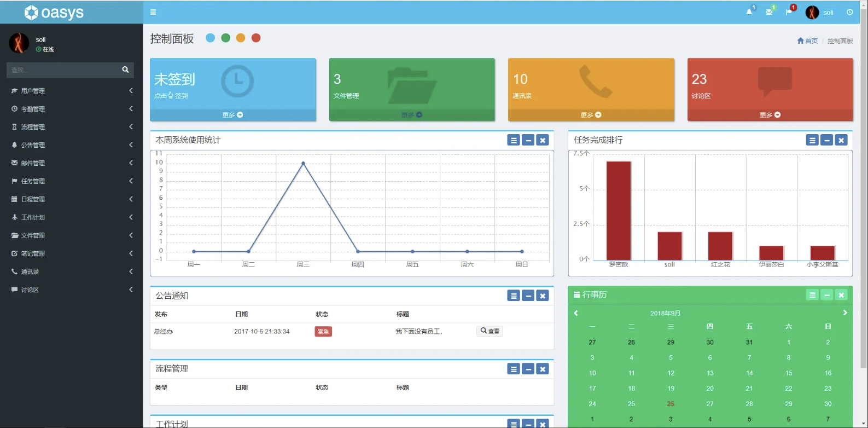The width and height of the screenshot is (868, 428).
Task: Open menu icon of 任务完成排行 panel
Action: point(812,140)
